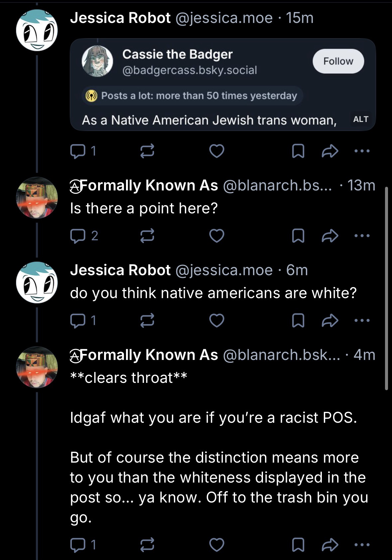
Task: Share the "Is there a point here?" post
Action: pos(330,236)
